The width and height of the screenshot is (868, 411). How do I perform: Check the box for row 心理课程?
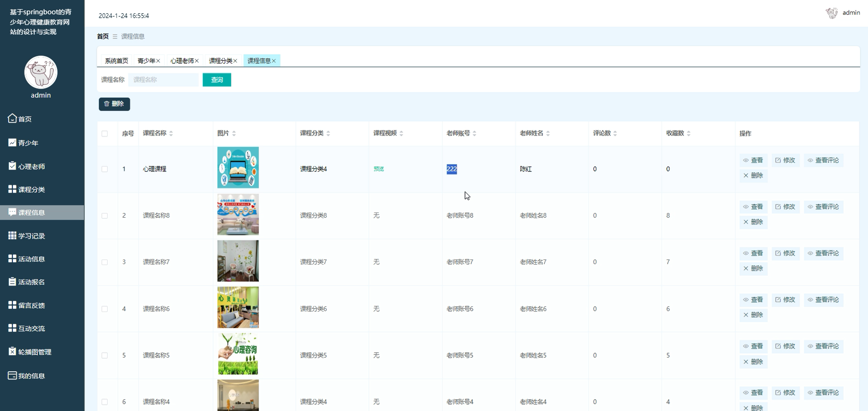[x=105, y=169]
